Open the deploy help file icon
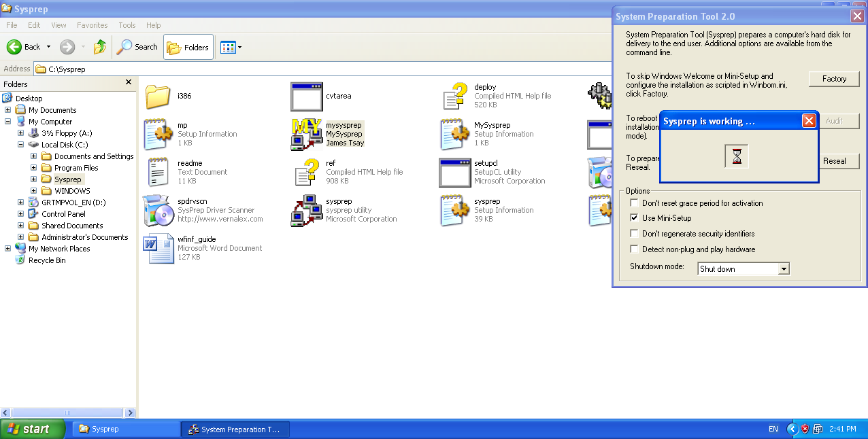 click(454, 96)
